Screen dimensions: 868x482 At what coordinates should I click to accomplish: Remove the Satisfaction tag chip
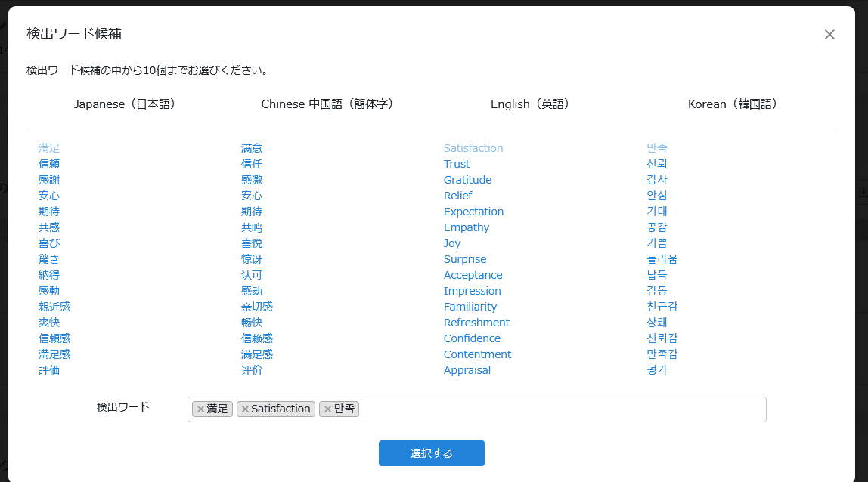click(x=245, y=409)
